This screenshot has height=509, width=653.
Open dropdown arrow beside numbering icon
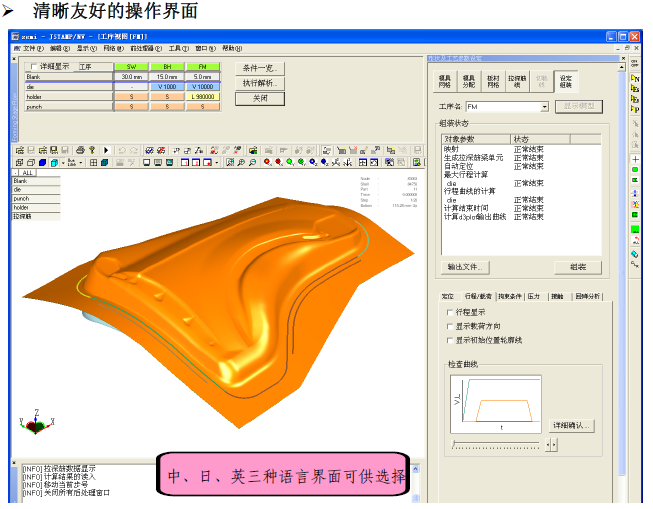[x=81, y=162]
